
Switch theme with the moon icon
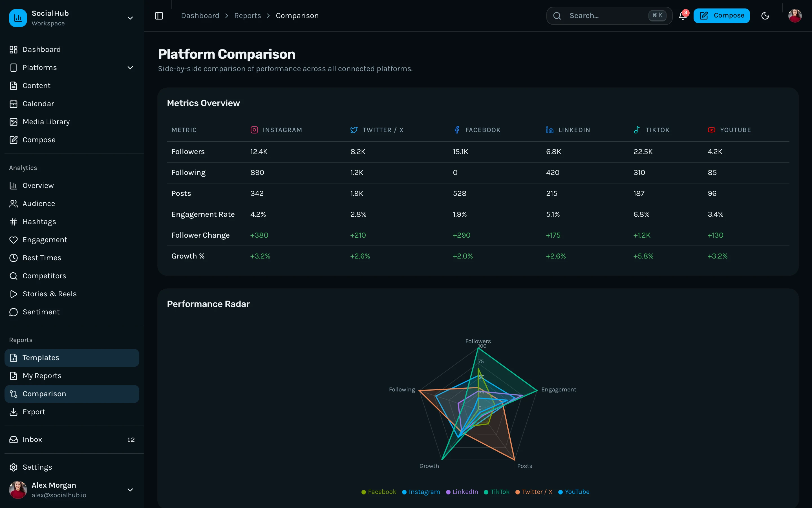coord(765,16)
